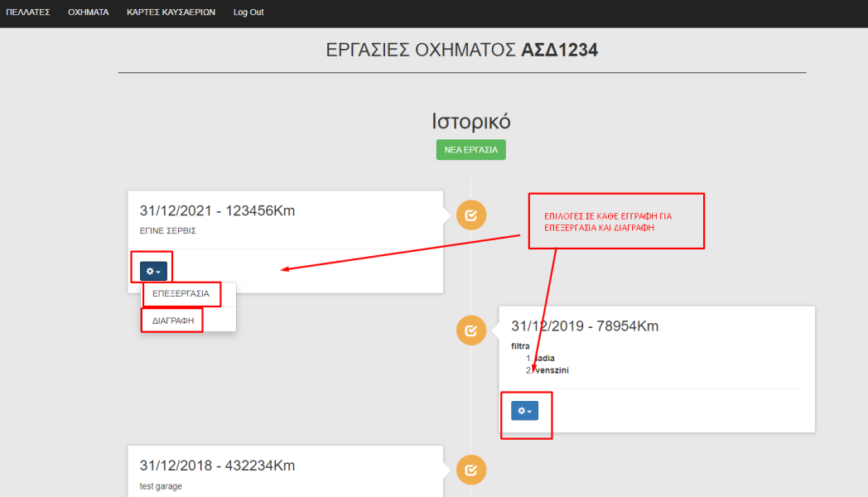868x497 pixels.
Task: Click the 31/12/2021 - 123456Km card heading
Action: pyautogui.click(x=217, y=210)
